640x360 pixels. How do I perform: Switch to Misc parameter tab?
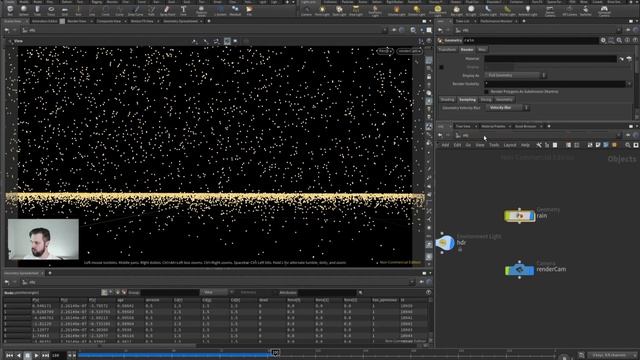[482, 49]
